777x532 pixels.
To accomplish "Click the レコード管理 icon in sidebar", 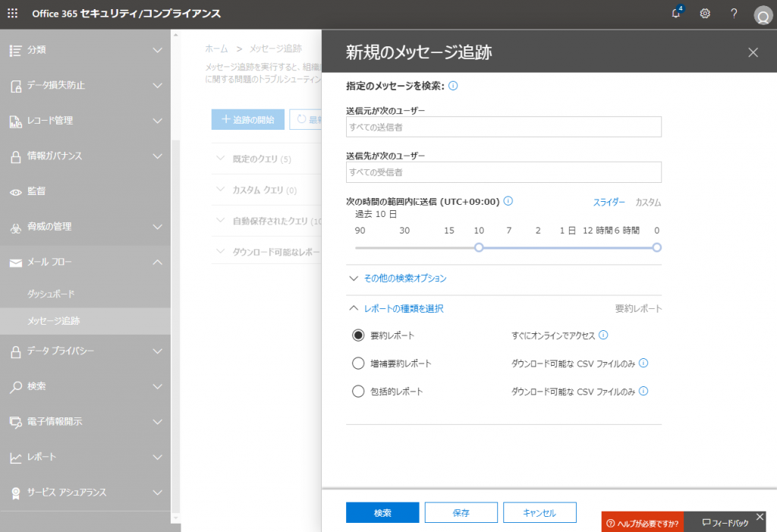I will click(16, 121).
